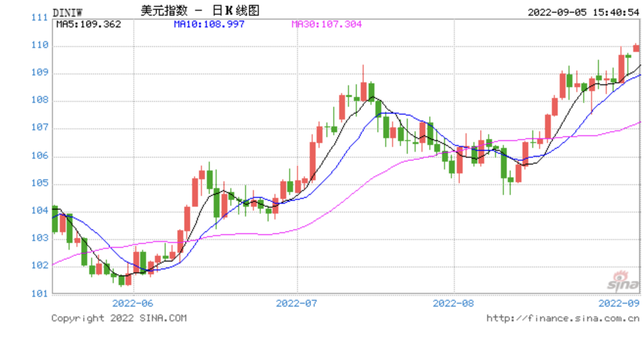The height and width of the screenshot is (338, 644).
Task: Select the 美元指数 - 日K线图 chart title
Action: [x=200, y=10]
